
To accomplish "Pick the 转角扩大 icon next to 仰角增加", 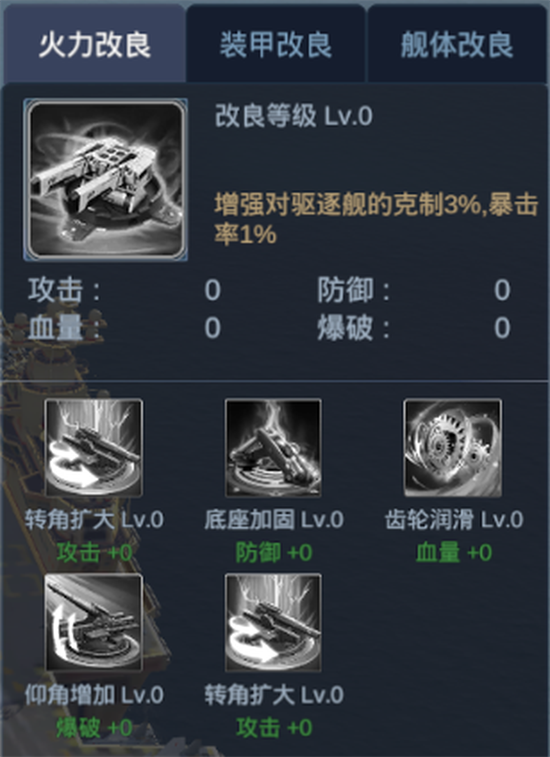I will tap(273, 622).
